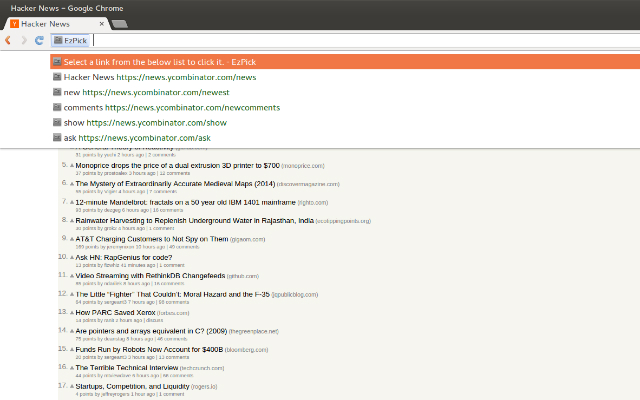The width and height of the screenshot is (640, 400).
Task: Choose the 'show' suggestion
Action: pos(345,122)
